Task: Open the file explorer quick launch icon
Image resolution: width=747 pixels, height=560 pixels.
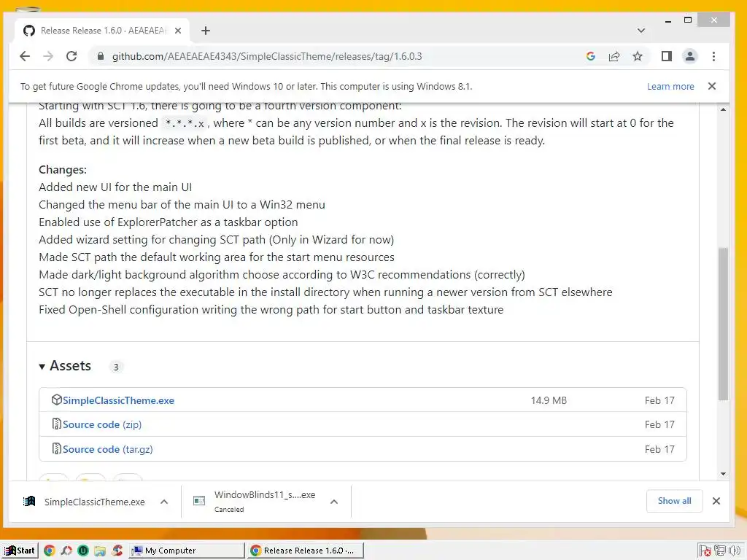Action: pos(100,551)
